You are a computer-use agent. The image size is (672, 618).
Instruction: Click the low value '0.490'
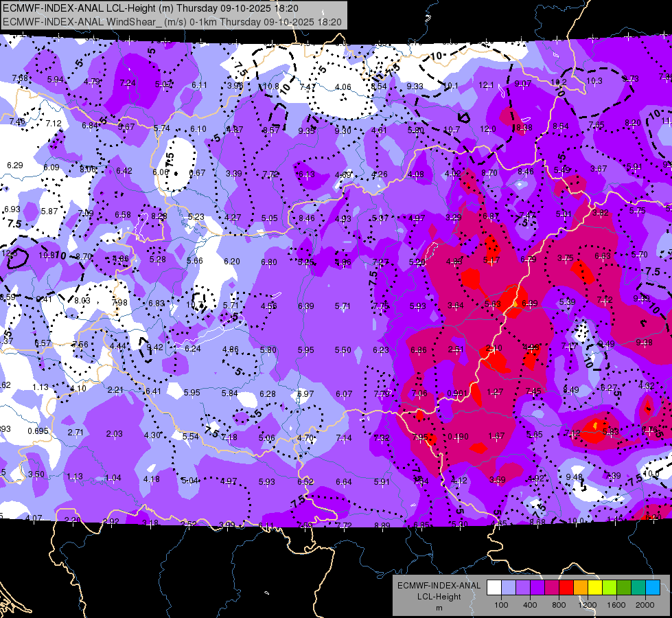458,437
